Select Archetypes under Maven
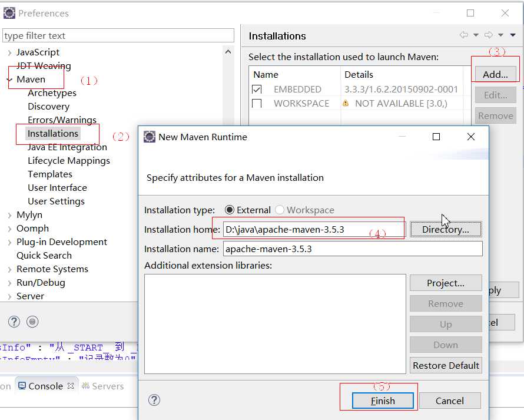 pos(52,93)
